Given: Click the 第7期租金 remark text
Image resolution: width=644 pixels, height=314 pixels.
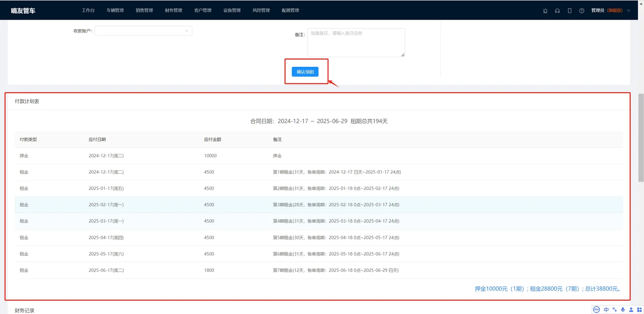Looking at the screenshot, I should pos(336,271).
